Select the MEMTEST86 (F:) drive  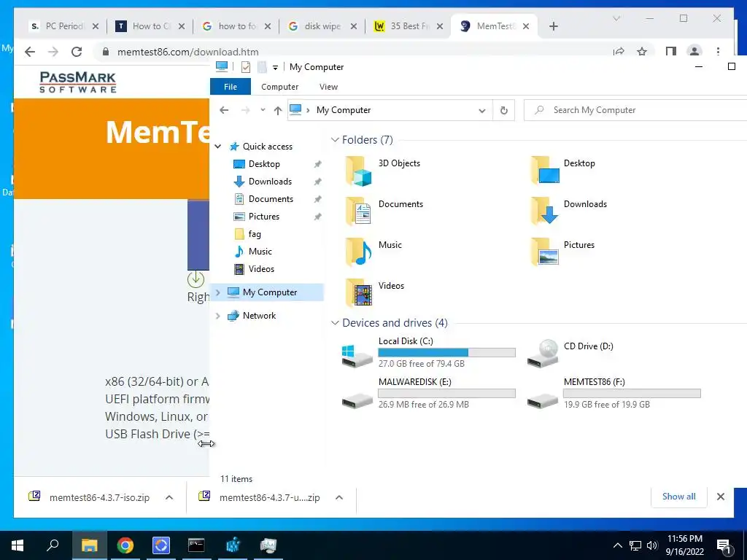click(614, 393)
